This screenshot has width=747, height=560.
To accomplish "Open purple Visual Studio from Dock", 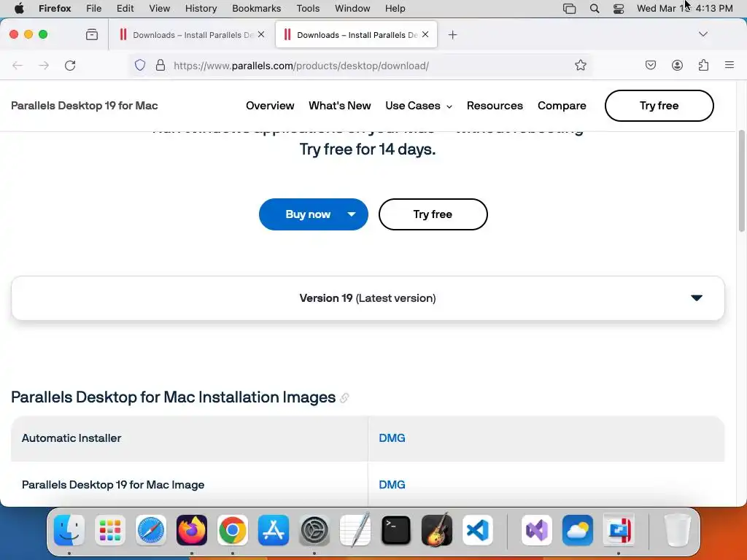I will coord(537,530).
